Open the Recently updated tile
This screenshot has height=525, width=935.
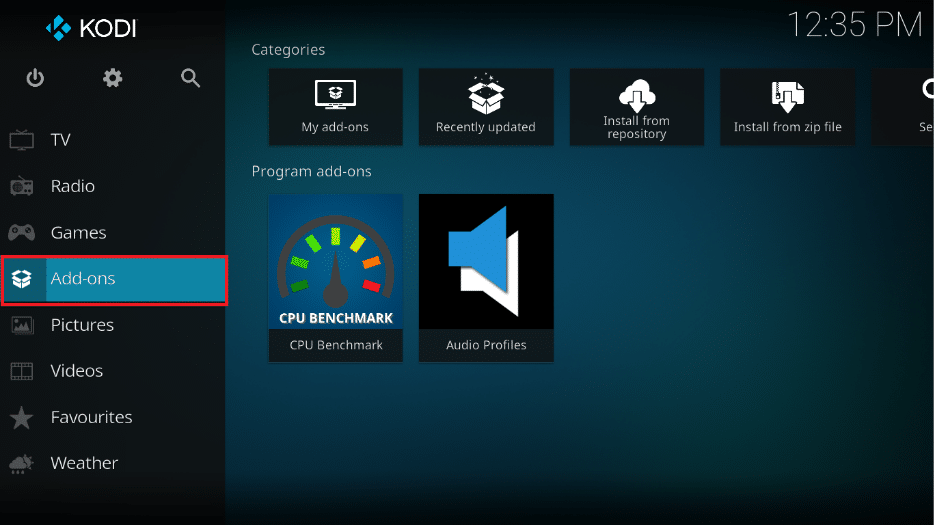coord(486,107)
